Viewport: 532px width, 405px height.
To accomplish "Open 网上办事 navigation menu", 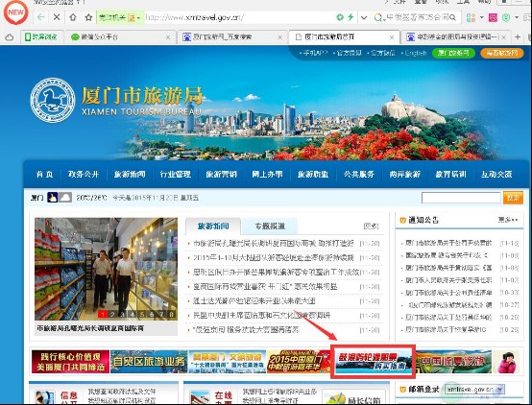I will pos(267,174).
